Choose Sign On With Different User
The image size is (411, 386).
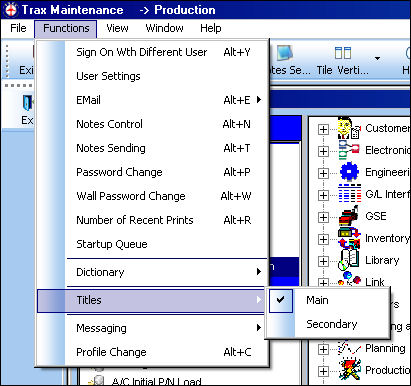click(x=152, y=52)
